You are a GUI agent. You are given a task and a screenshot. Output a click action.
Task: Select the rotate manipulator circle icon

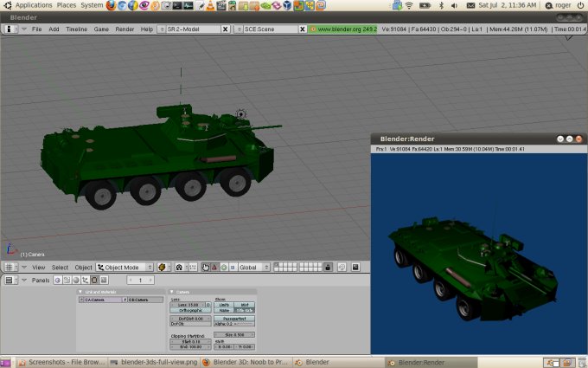click(x=224, y=268)
